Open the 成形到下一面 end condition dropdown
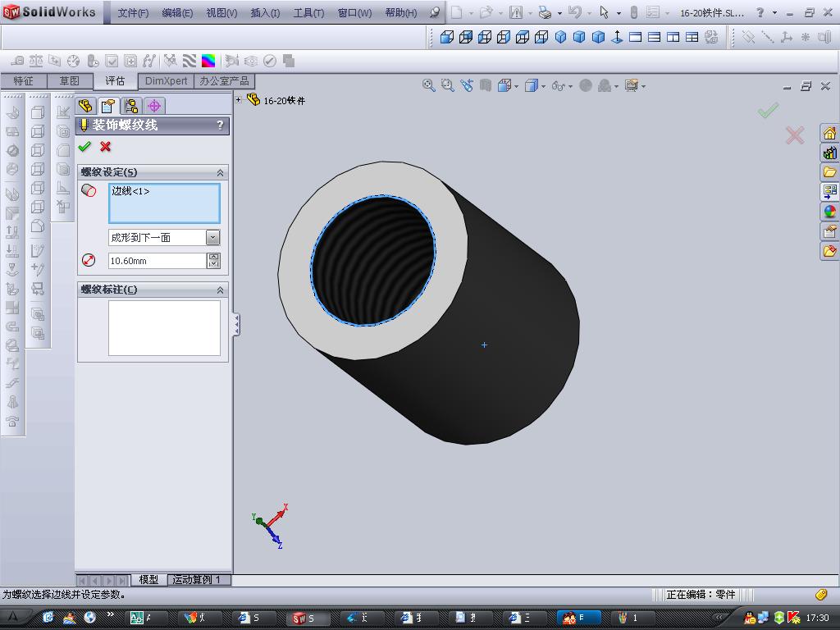This screenshot has width=840, height=630. [x=212, y=238]
